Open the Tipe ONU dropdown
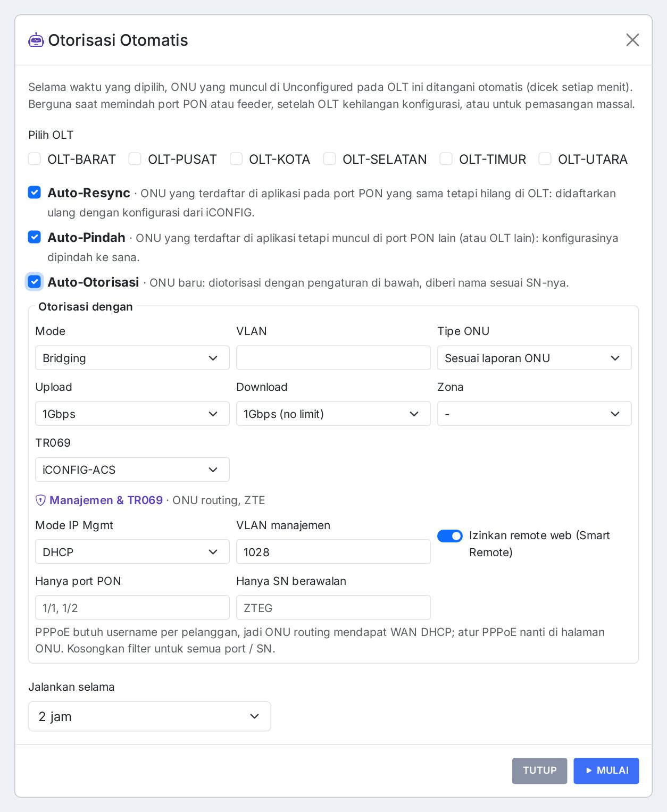Image resolution: width=667 pixels, height=812 pixels. 535,358
